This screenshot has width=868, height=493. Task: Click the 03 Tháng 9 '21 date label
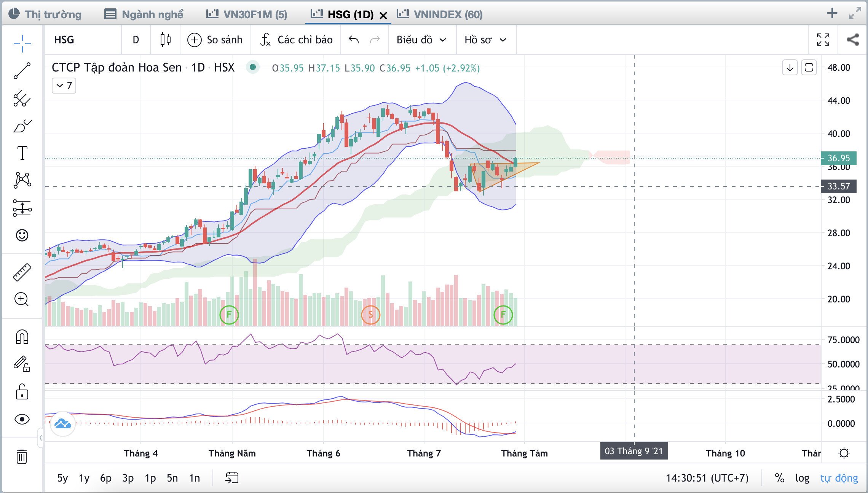(634, 451)
